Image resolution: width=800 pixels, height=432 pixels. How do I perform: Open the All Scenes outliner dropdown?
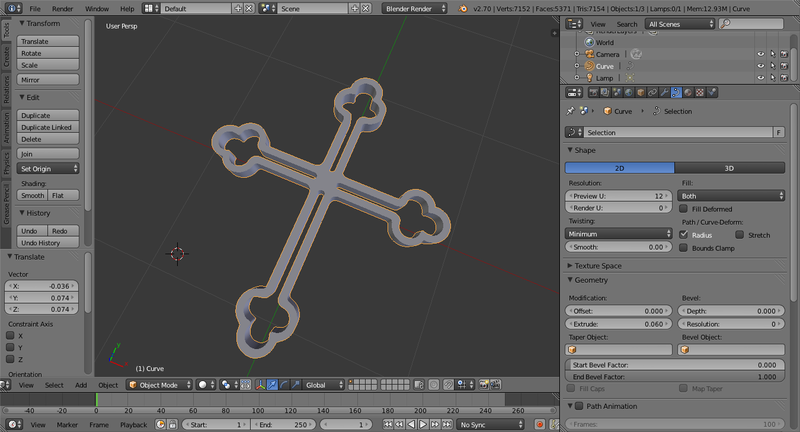[x=680, y=24]
